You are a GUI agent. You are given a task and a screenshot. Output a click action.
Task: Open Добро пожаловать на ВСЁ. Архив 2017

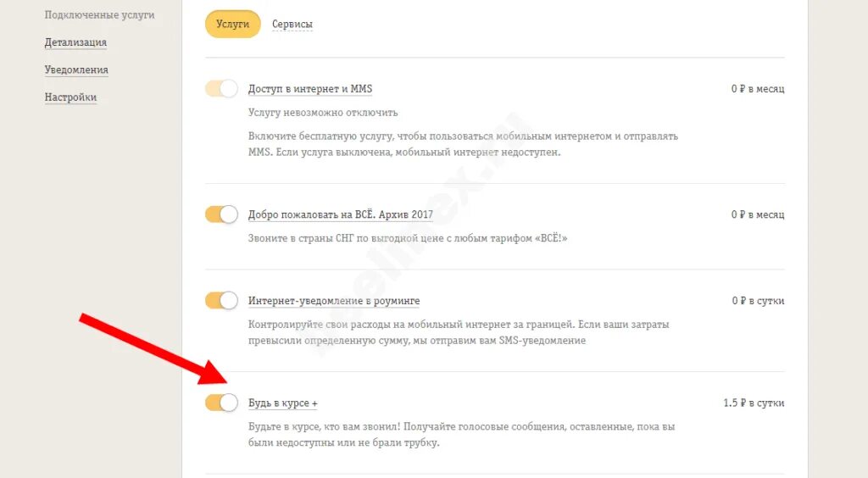340,214
